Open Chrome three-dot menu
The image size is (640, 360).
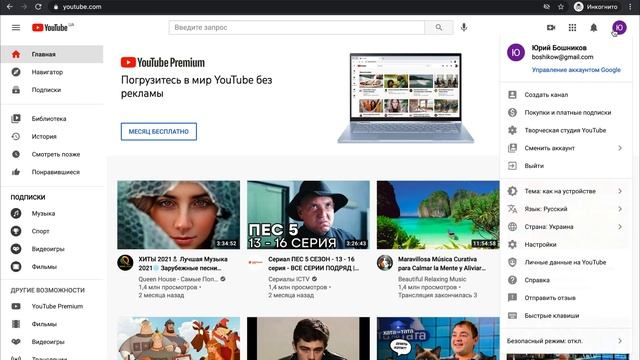point(630,7)
